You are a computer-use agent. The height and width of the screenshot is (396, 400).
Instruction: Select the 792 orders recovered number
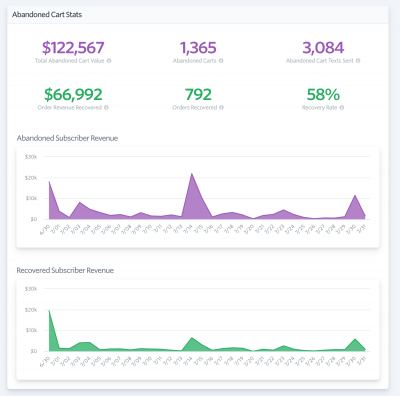(x=198, y=94)
